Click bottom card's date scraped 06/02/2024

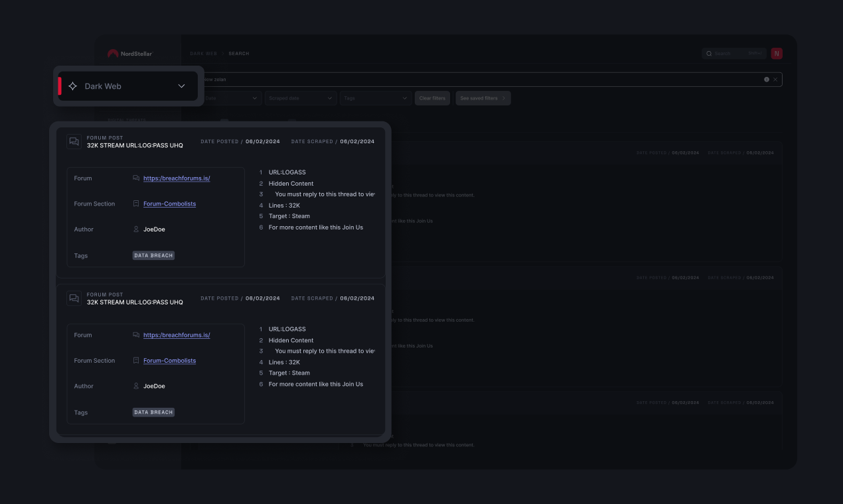357,298
